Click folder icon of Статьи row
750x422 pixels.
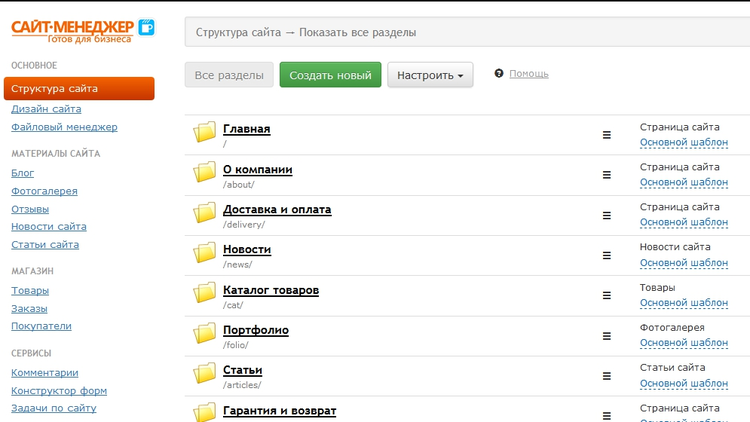pyautogui.click(x=205, y=373)
